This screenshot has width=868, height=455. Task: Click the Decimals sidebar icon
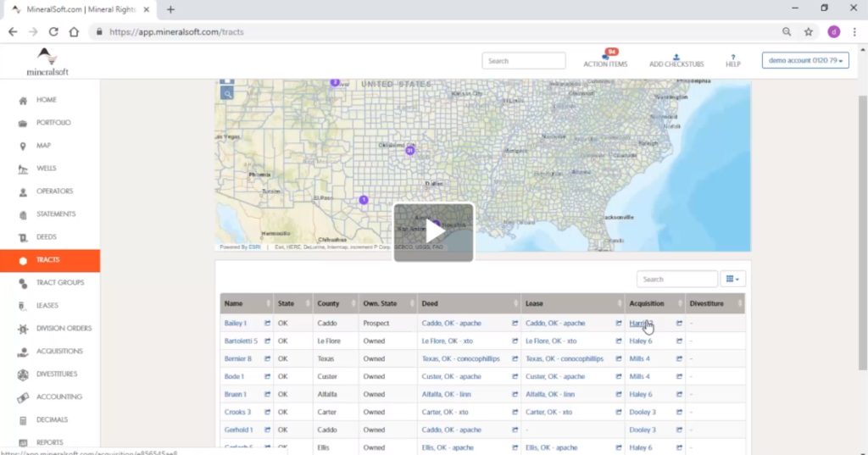[23, 420]
